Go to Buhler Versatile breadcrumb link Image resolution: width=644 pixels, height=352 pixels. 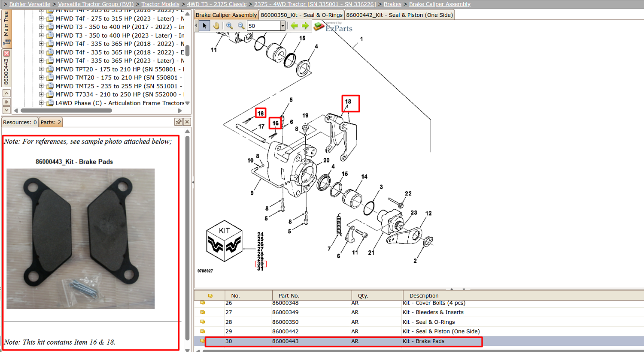[30, 4]
